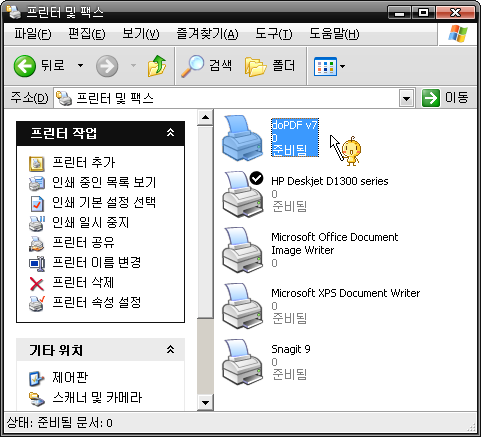Open the 도움말(H) menu
Screen dimensions: 481x437
334,34
